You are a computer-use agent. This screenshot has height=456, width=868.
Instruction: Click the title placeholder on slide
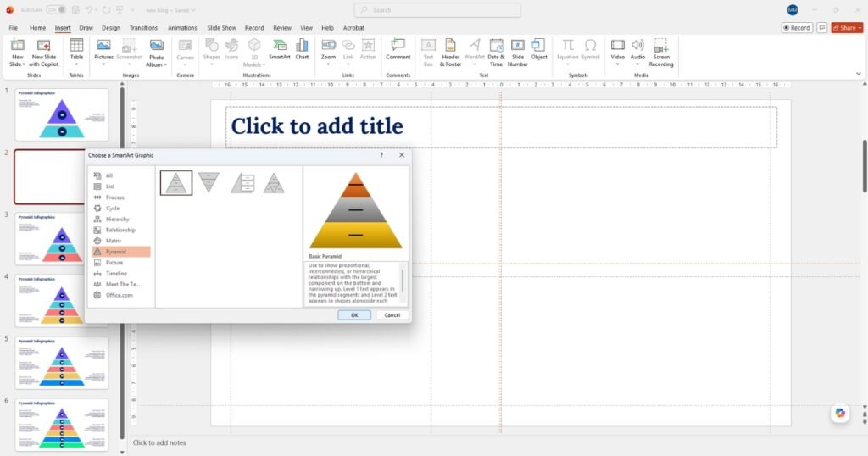(x=501, y=127)
